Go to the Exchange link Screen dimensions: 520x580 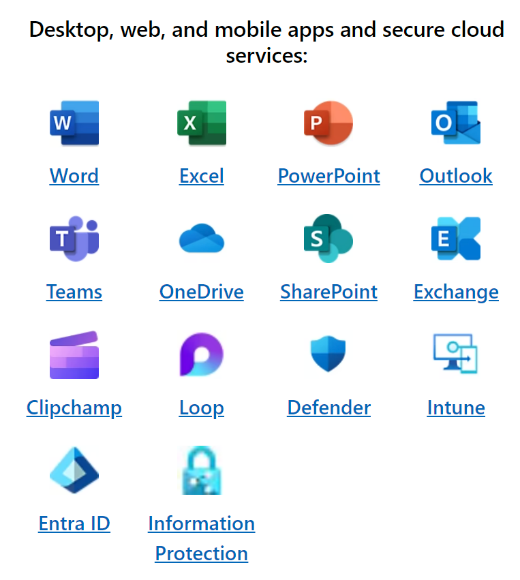tap(456, 292)
